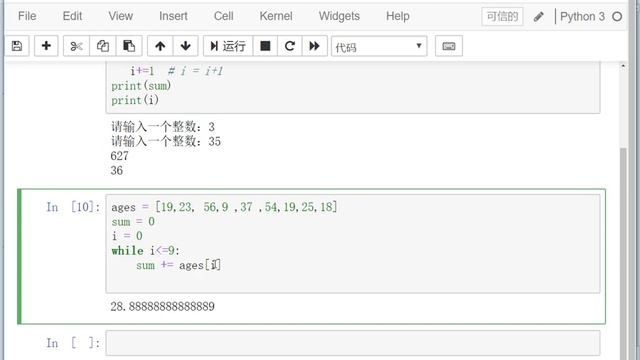Click into the empty code cell input

(x=353, y=343)
